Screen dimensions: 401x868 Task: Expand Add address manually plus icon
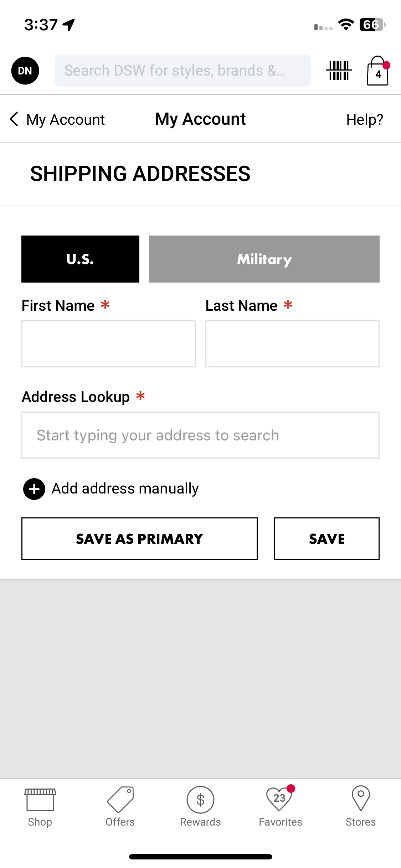click(x=34, y=489)
